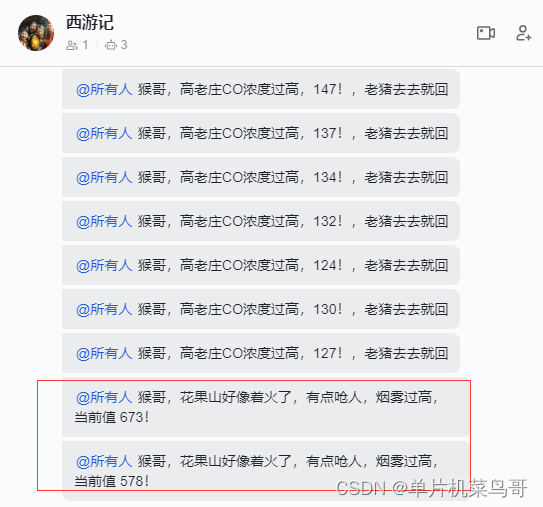Select the message reporting CO value 132
Viewport: 543px width, 507px height.
(261, 221)
